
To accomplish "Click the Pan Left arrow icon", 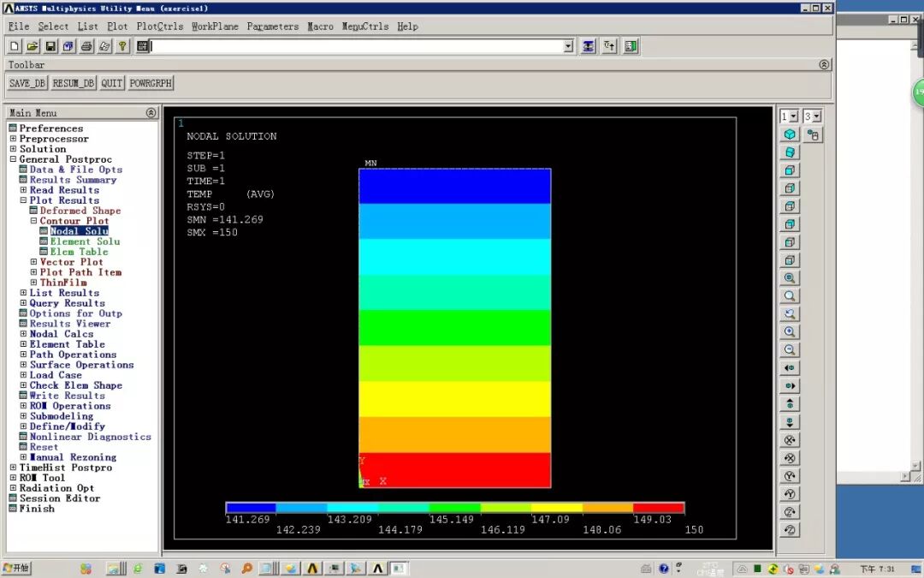I will tap(789, 368).
